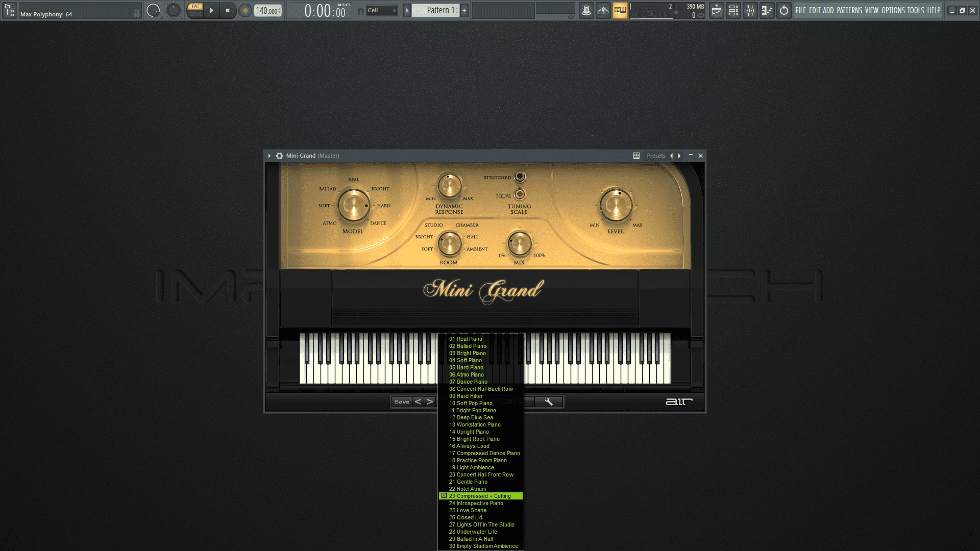980x551 pixels.
Task: Open the EDIT menu
Action: (815, 10)
